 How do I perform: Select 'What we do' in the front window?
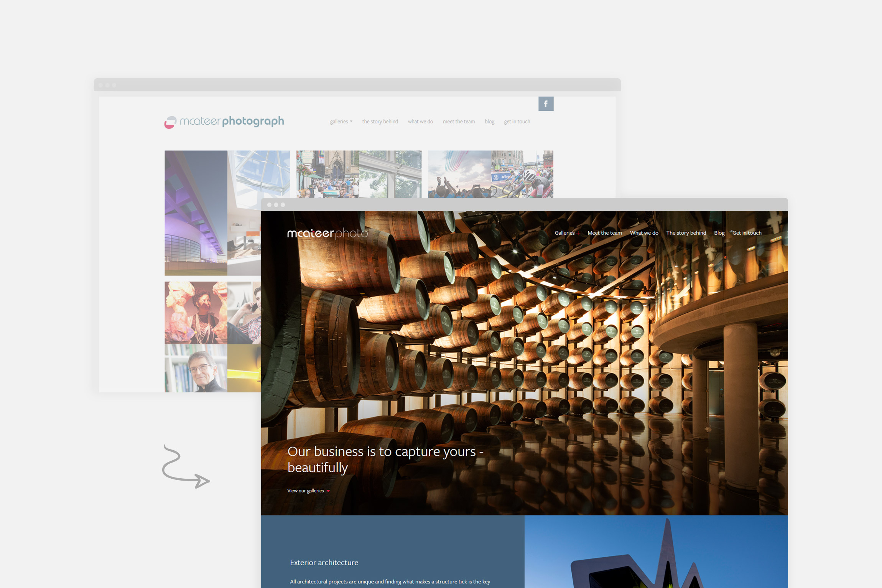pyautogui.click(x=644, y=233)
